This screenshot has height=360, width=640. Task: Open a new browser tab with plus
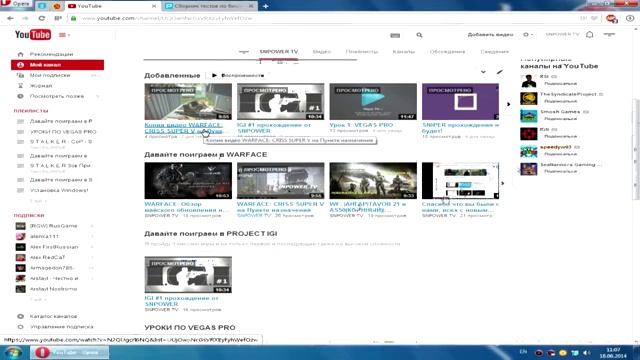[265, 6]
